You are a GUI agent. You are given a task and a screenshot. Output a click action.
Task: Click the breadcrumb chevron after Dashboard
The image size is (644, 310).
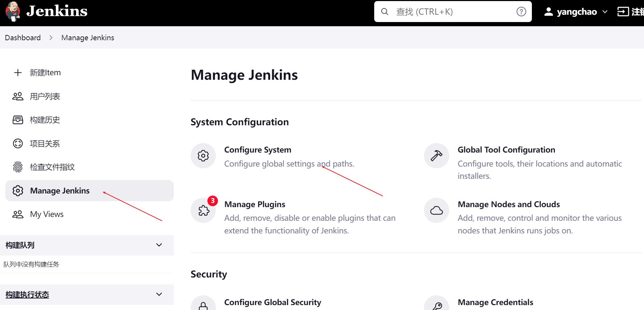[x=51, y=37]
